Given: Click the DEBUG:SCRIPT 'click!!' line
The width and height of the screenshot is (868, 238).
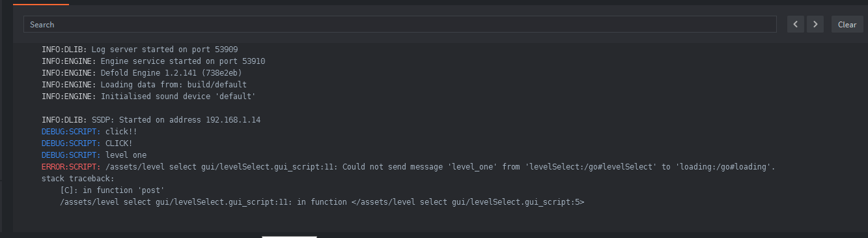Looking at the screenshot, I should click(x=89, y=132).
